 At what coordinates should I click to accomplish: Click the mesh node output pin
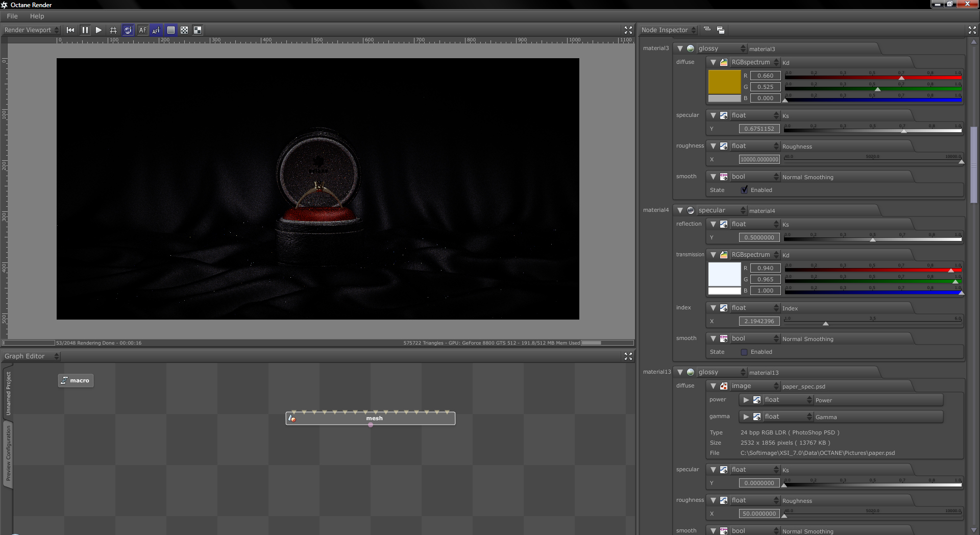tap(371, 425)
